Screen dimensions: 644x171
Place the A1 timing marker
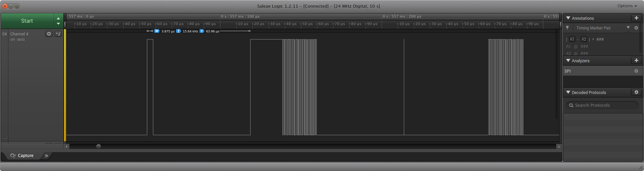[x=572, y=39]
